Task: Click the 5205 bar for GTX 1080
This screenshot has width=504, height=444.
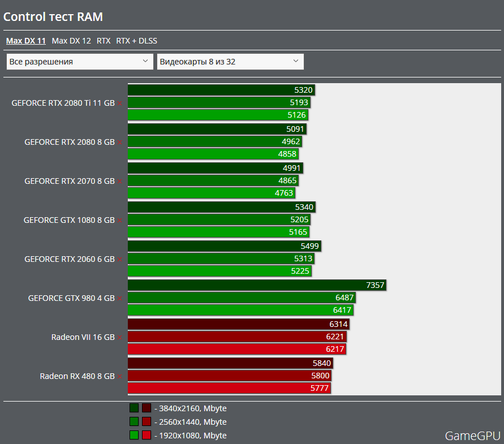Action: point(219,219)
